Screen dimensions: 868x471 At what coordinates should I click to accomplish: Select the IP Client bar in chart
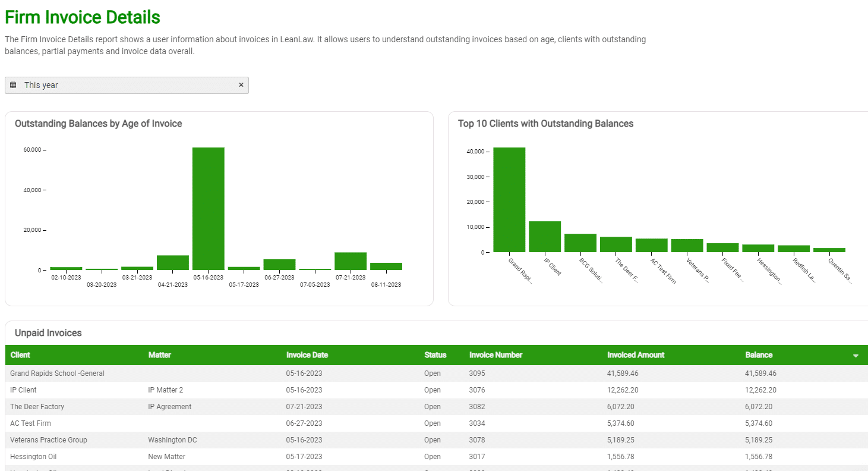click(545, 237)
